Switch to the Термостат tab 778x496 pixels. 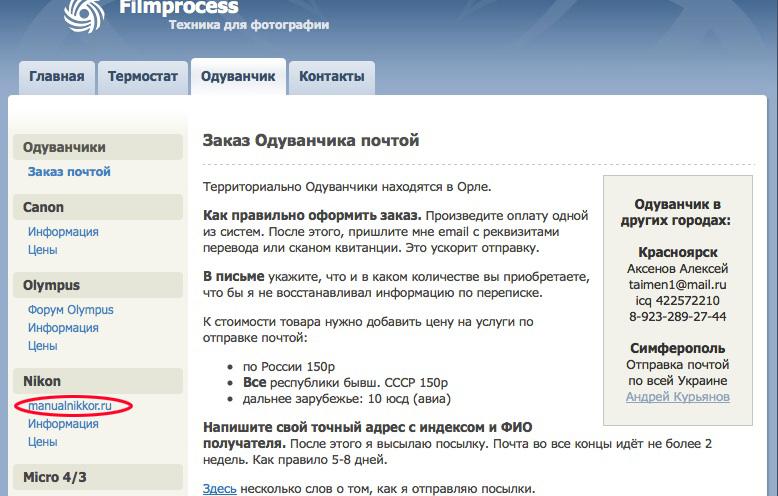tap(143, 77)
